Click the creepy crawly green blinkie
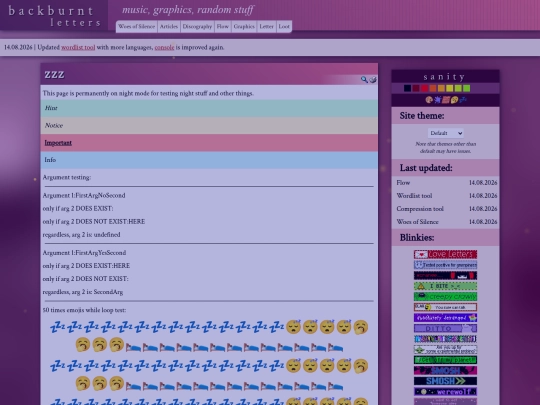Image resolution: width=540 pixels, height=405 pixels. coord(445,297)
